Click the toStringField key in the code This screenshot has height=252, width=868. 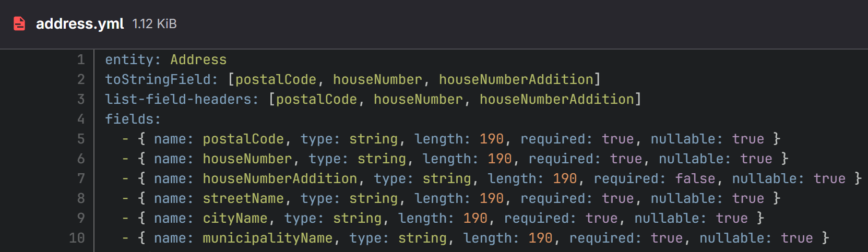[158, 79]
